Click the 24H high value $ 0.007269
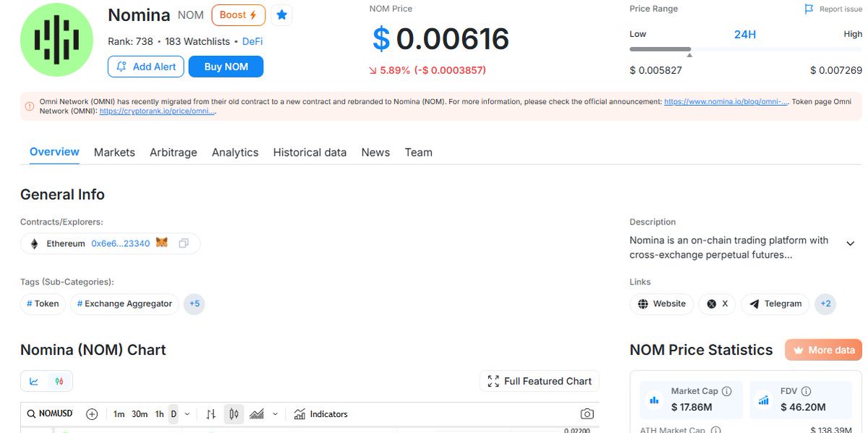Viewport: 868px width, 433px height. pos(836,70)
